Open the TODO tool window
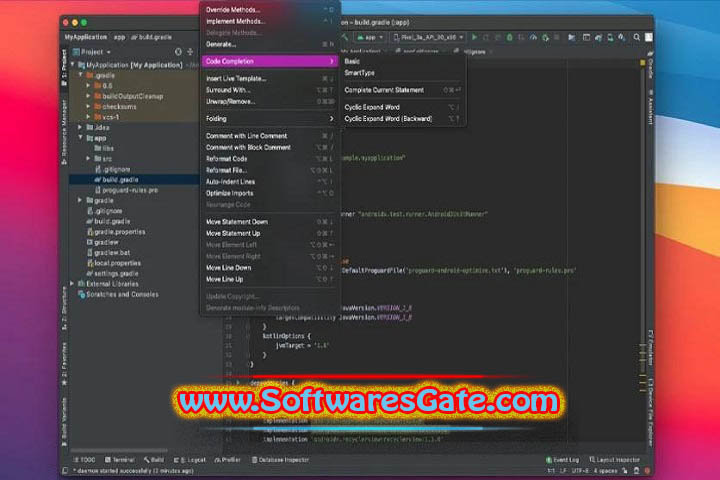This screenshot has width=720, height=480. tap(84, 459)
